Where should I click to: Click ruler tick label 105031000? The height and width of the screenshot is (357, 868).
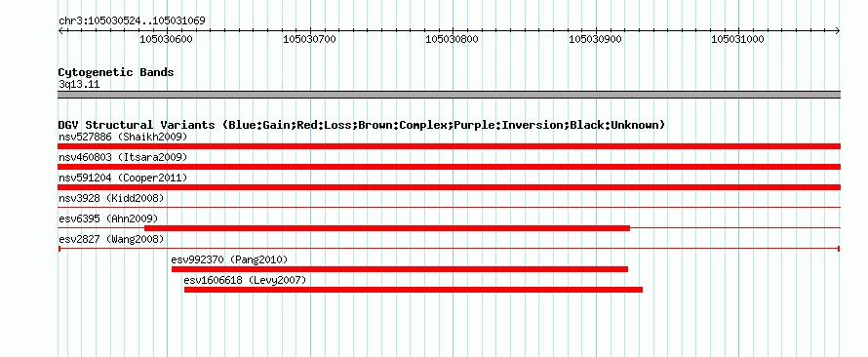coord(737,39)
